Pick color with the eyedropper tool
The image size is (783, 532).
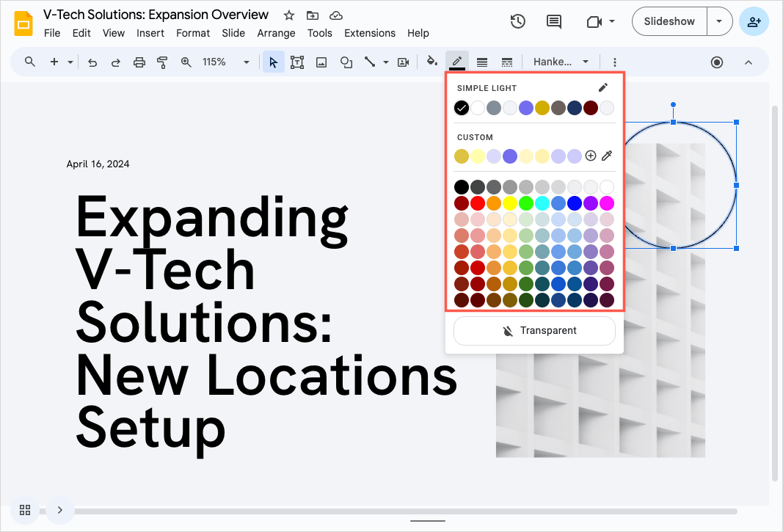tap(607, 156)
